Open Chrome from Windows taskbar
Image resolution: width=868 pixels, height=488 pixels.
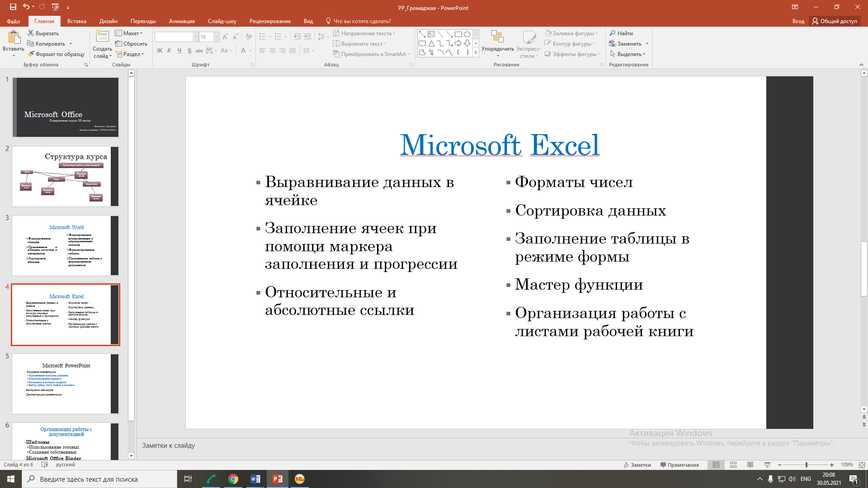(233, 479)
